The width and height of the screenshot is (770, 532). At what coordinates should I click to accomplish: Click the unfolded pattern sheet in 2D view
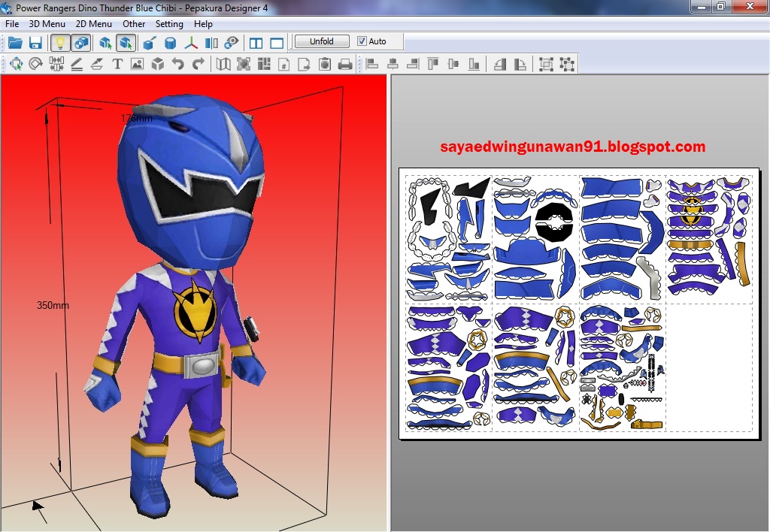580,304
